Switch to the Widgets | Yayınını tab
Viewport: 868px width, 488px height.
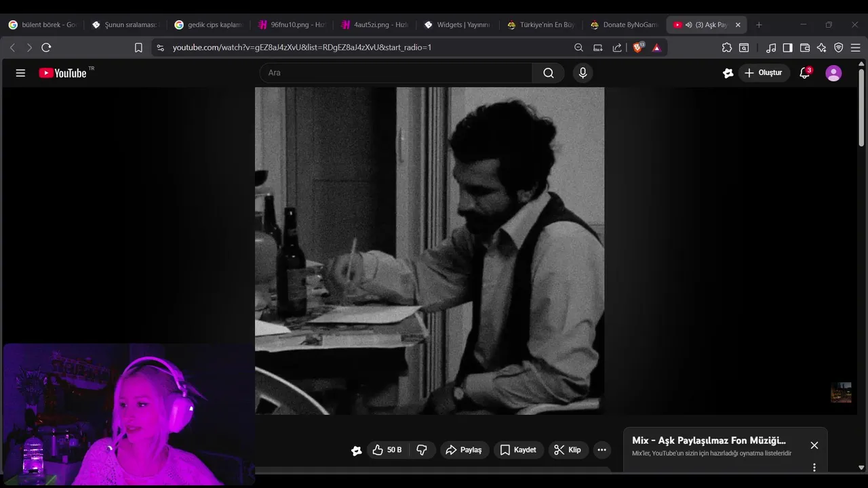(x=457, y=24)
